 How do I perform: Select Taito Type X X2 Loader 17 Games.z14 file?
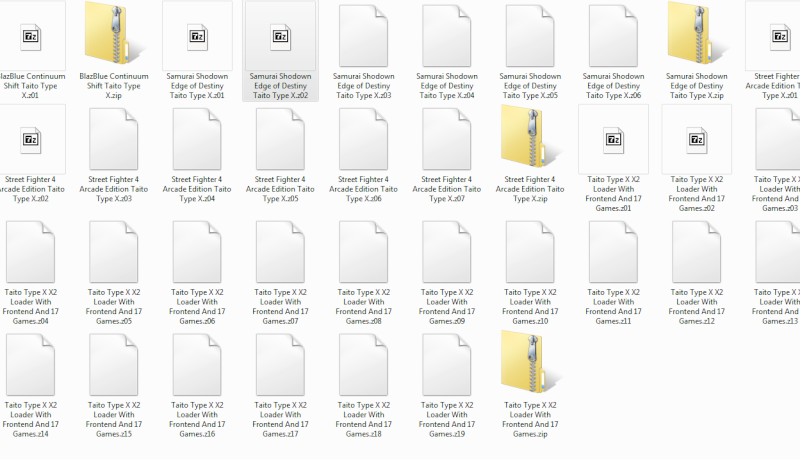[30, 365]
